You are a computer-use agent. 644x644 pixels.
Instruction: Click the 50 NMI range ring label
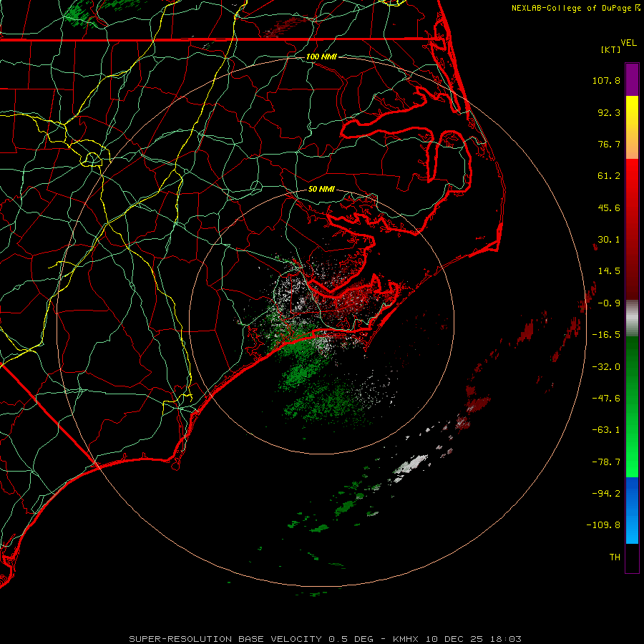[x=321, y=190]
